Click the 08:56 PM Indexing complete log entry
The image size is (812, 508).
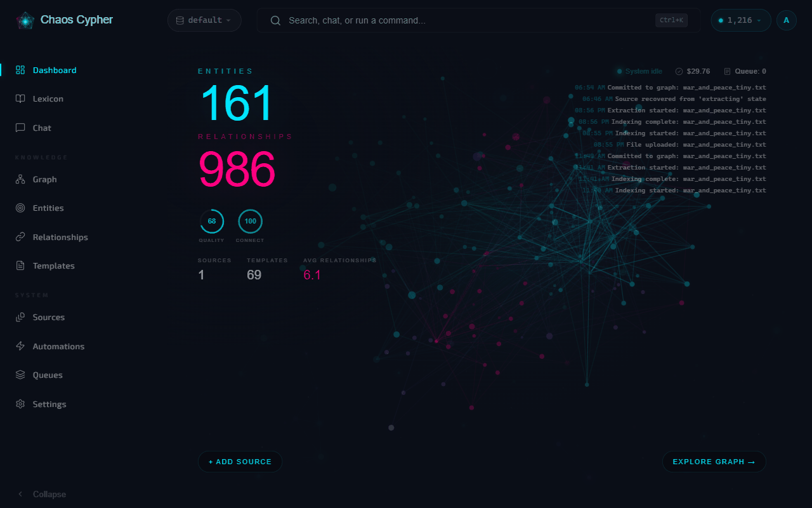(x=672, y=122)
